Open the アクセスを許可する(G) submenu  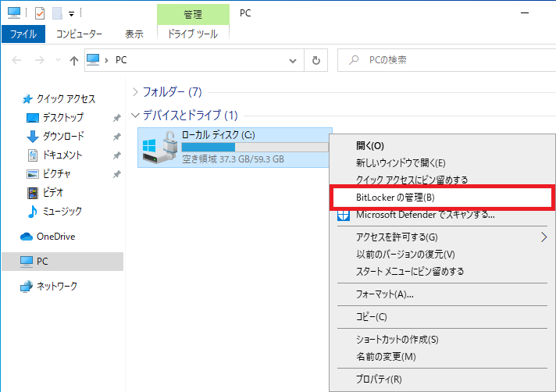tap(442, 237)
